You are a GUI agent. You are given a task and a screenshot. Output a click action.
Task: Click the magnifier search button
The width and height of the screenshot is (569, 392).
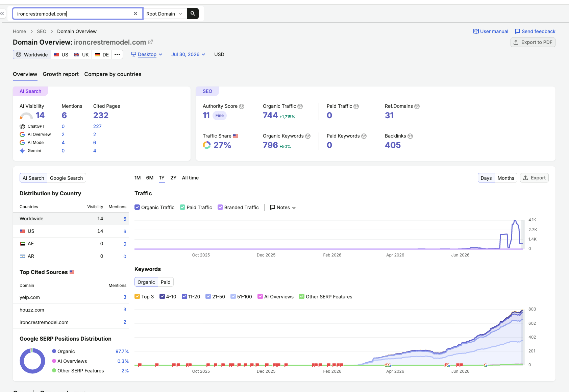tap(193, 14)
